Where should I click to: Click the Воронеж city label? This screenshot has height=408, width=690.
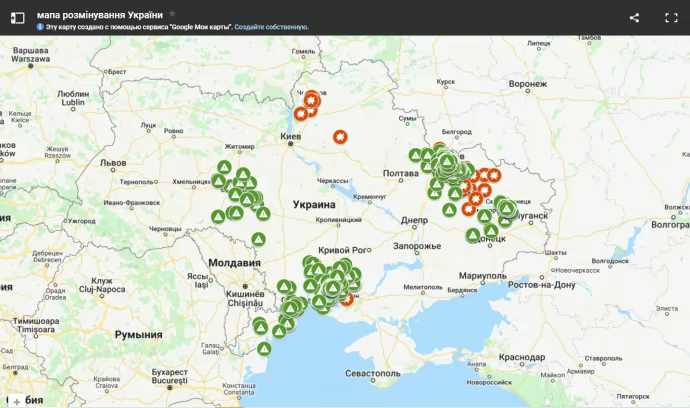coord(527,84)
